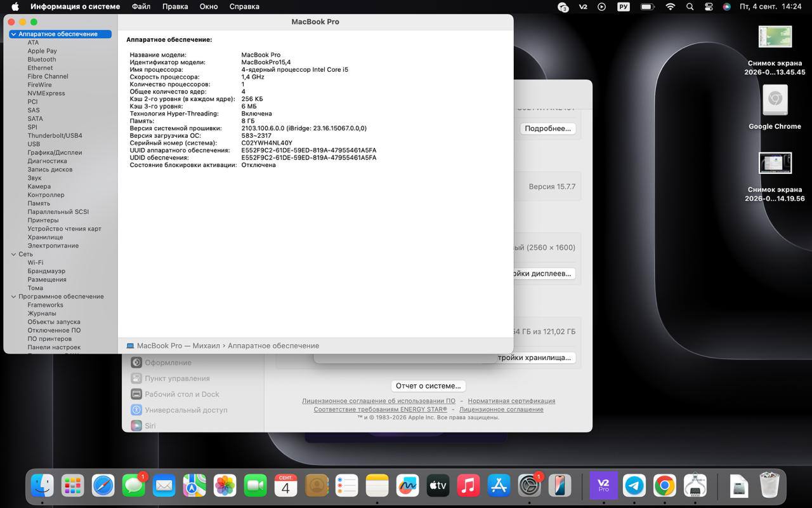
Task: Open Рабочий стол и Dock settings
Action: tap(174, 394)
